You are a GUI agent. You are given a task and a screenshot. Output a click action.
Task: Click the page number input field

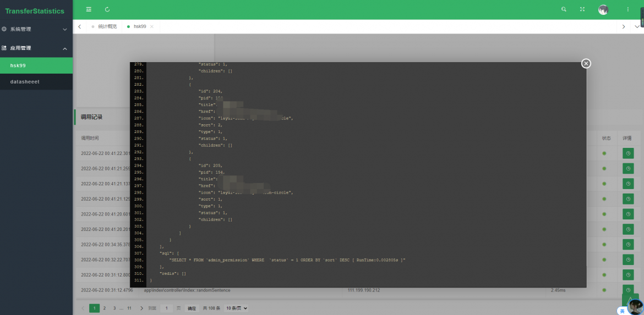[166, 308]
